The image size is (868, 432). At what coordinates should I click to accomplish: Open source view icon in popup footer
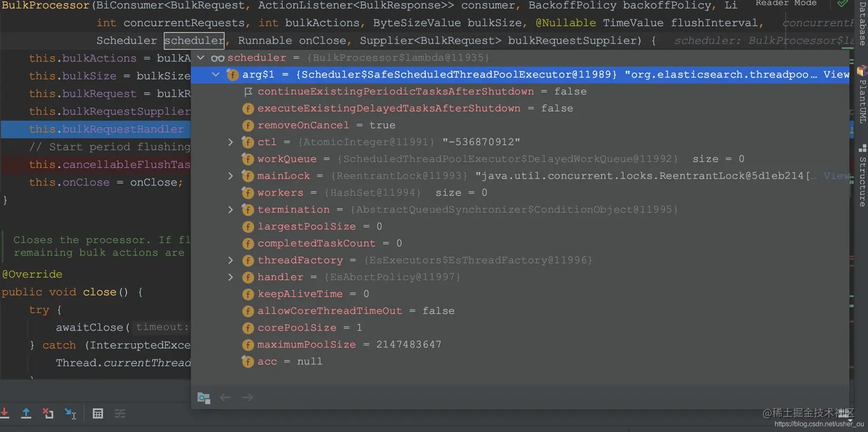point(203,398)
